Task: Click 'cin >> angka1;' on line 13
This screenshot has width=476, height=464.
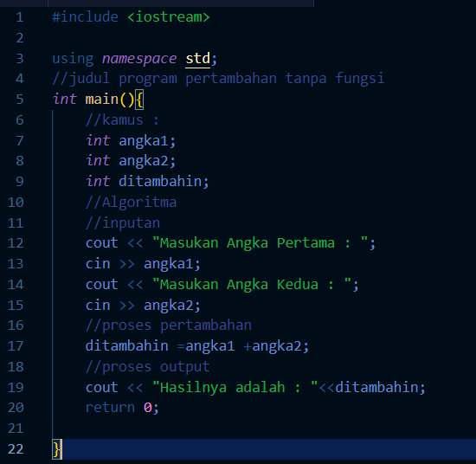Action: (x=143, y=264)
